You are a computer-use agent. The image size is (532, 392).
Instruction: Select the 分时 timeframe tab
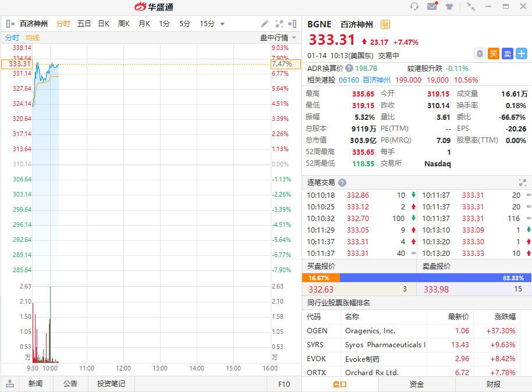[63, 24]
